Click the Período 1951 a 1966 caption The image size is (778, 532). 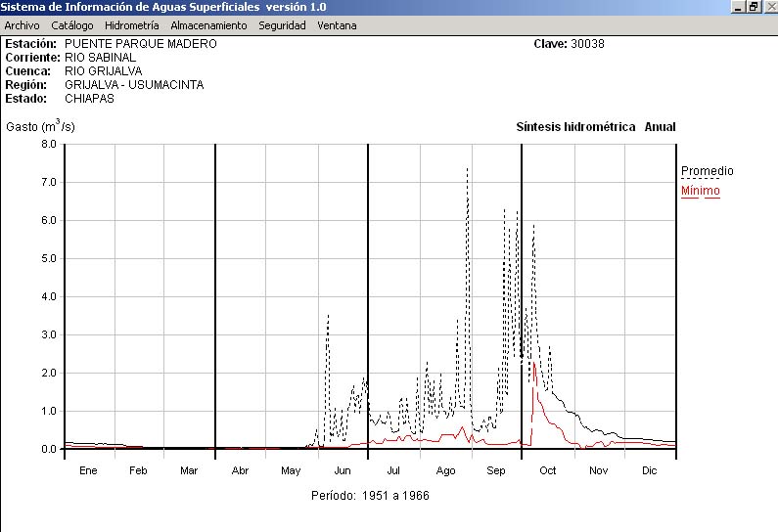tap(370, 496)
